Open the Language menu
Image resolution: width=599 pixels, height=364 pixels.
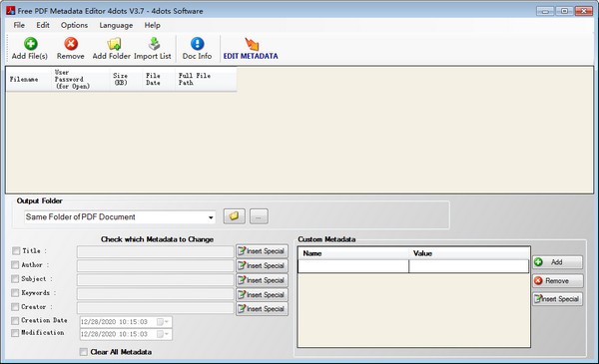coord(116,25)
